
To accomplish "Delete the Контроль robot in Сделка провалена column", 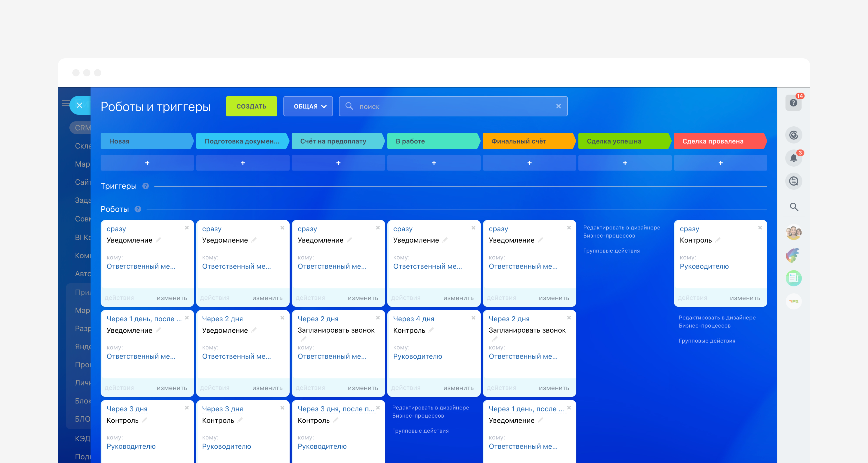I will [x=760, y=228].
